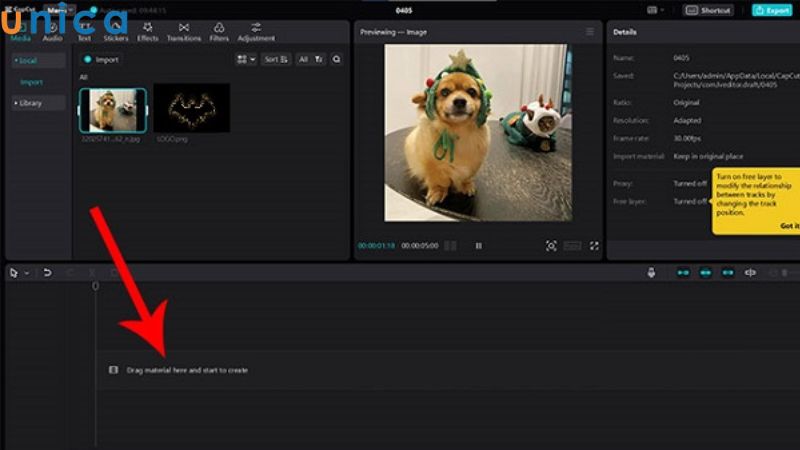Viewport: 800px width, 450px height.
Task: Click the search icon in media panel
Action: tap(336, 60)
